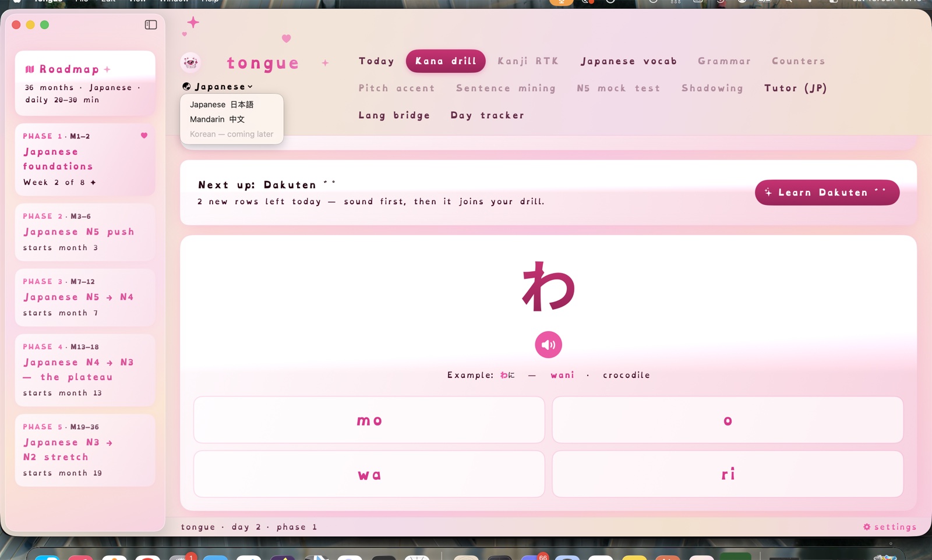
Task: Open Phase 4 N4 → N3 plateau card
Action: click(x=85, y=370)
